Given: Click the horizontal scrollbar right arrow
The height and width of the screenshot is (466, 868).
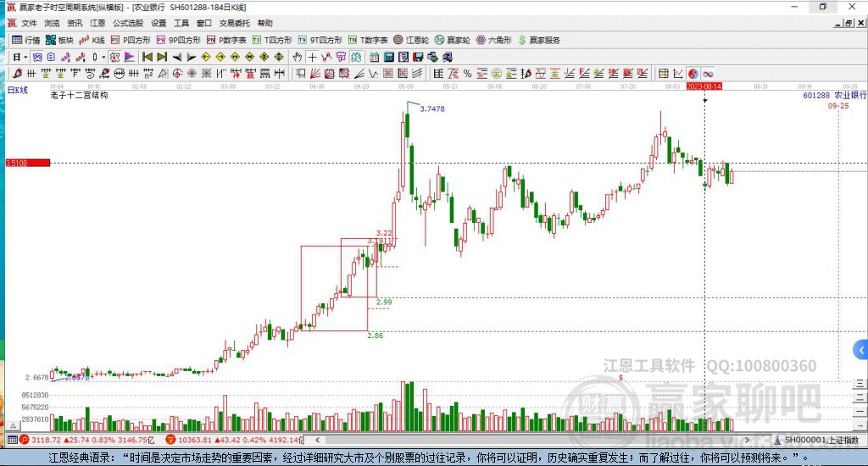Looking at the screenshot, I should 747,440.
